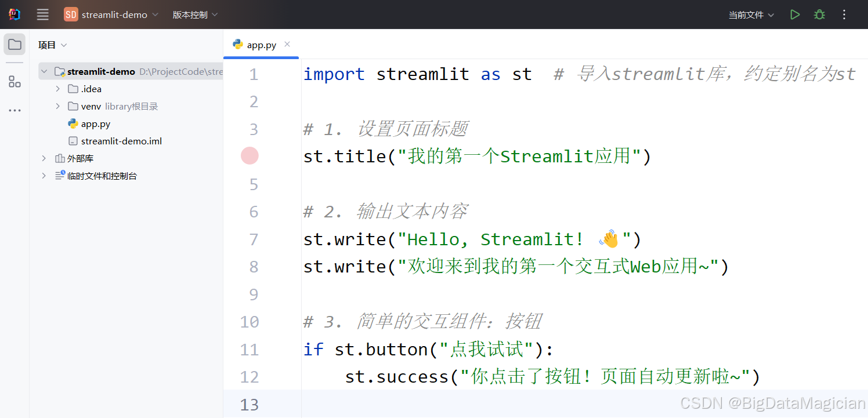Click the st.button text on line 11
This screenshot has height=418, width=868.
(381, 350)
